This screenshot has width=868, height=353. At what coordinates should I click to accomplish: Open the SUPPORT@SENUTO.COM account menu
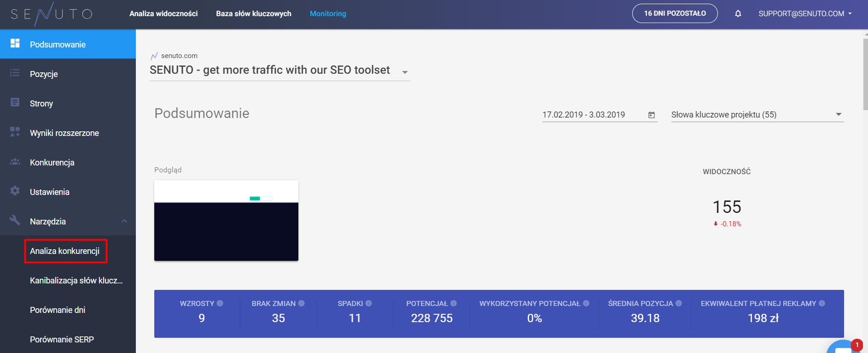tap(805, 14)
